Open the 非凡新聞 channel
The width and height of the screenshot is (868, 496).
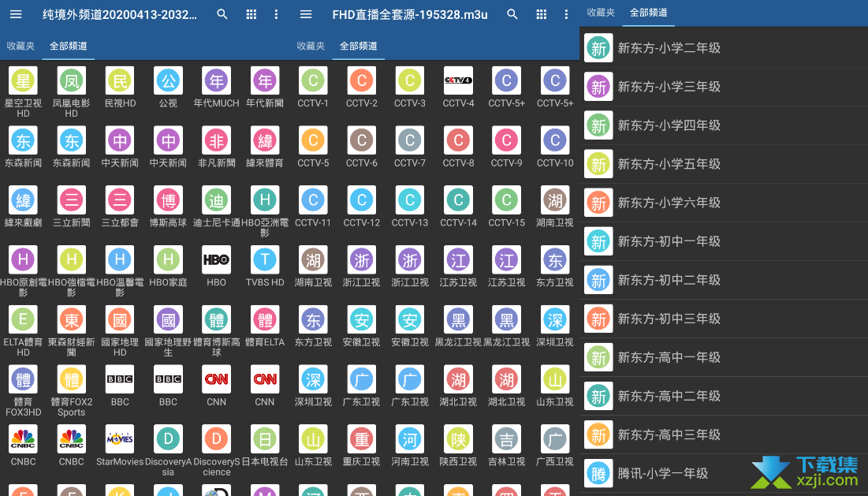[217, 147]
